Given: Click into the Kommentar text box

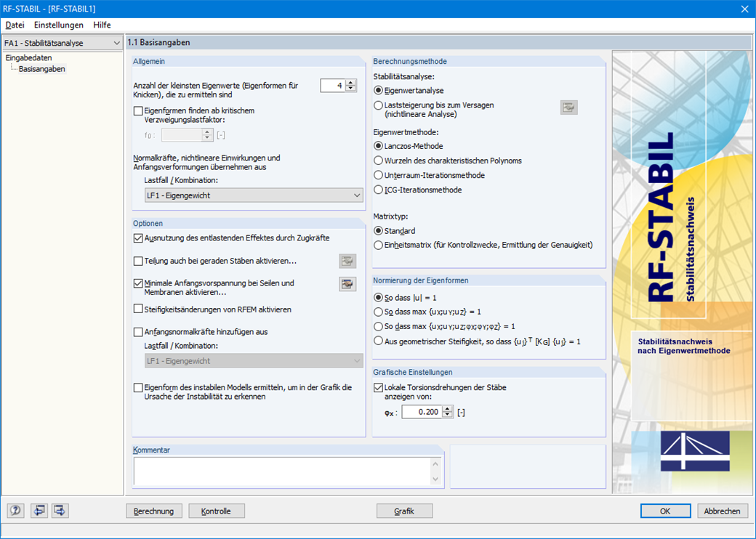Looking at the screenshot, I should click(283, 471).
